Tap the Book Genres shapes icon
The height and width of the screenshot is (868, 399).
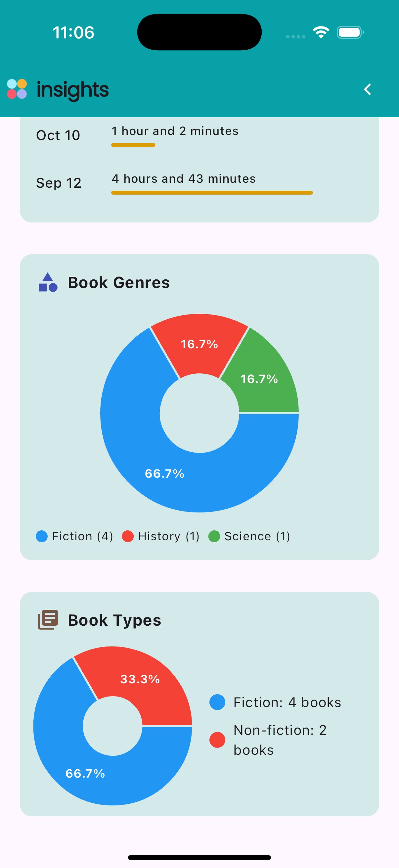point(48,282)
